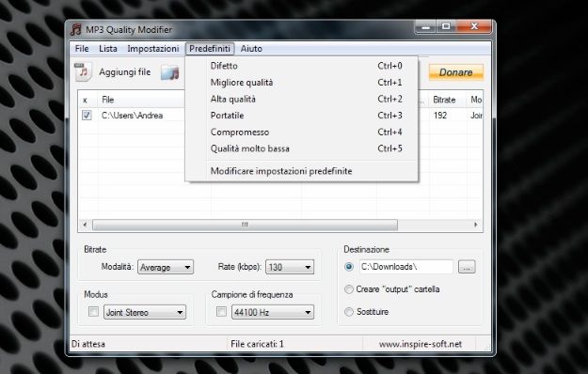The image size is (588, 374).
Task: Uncheck the C:\Users\Andrea file row checkbox
Action: pyautogui.click(x=87, y=116)
